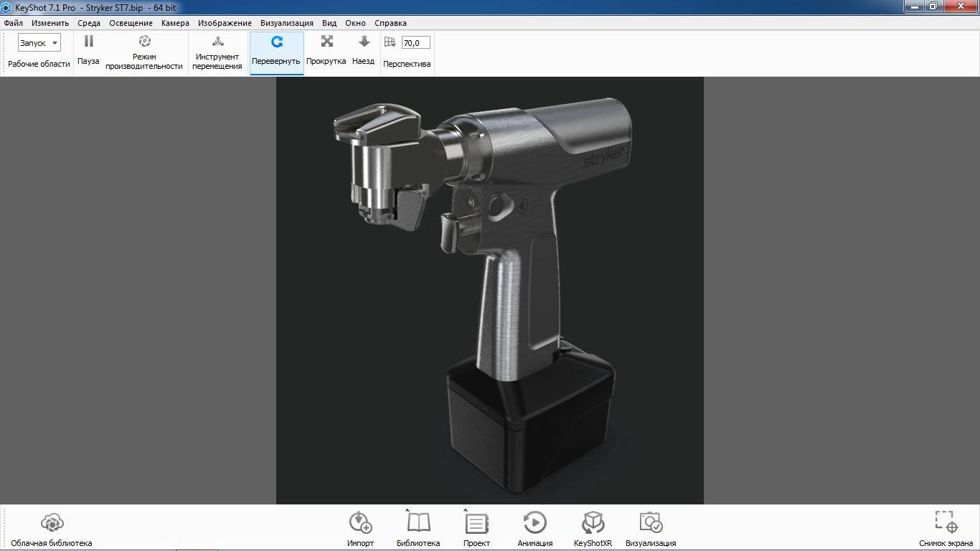This screenshot has width=980, height=551.
Task: Launch KeyShotXR wizard
Action: (593, 529)
